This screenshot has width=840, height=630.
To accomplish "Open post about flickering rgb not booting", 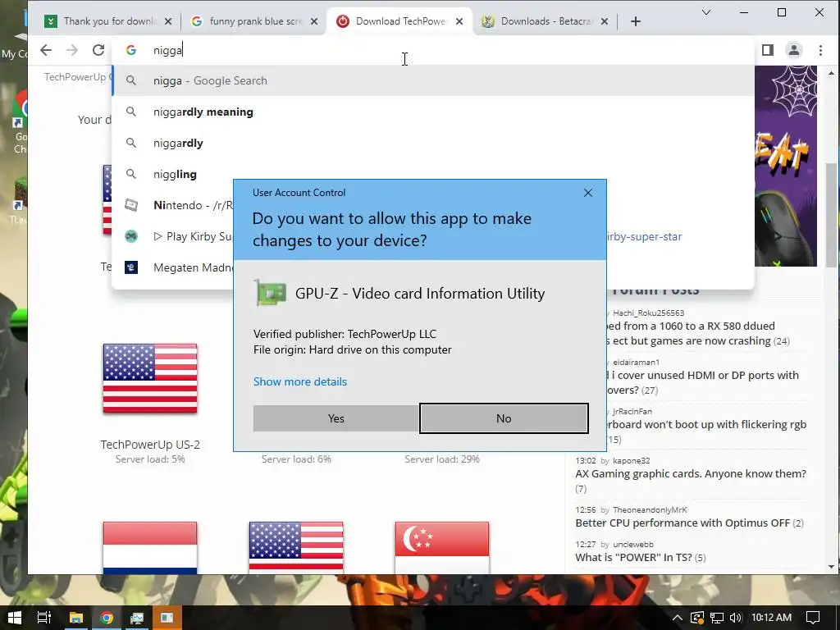I will (706, 424).
